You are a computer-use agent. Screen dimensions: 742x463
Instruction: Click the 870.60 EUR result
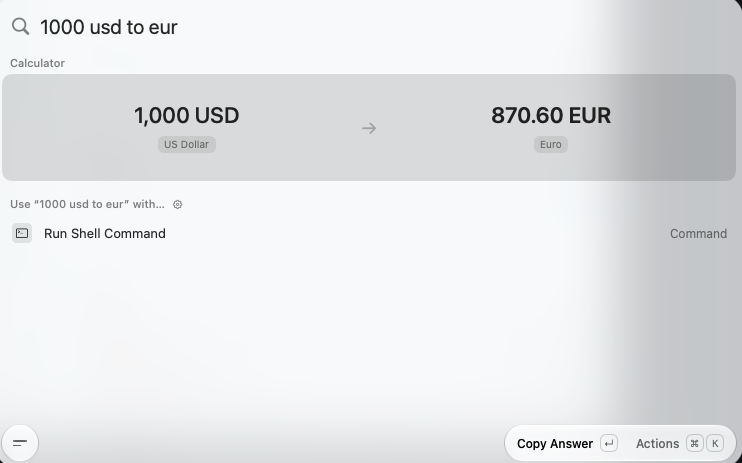tap(551, 116)
